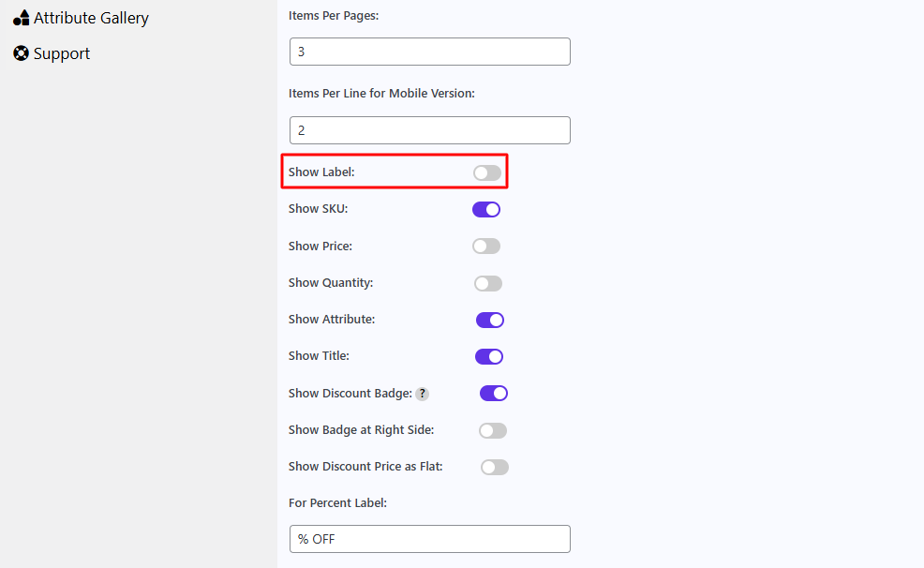The height and width of the screenshot is (568, 924).
Task: Focus the Items Per Line mobile field
Action: (430, 130)
